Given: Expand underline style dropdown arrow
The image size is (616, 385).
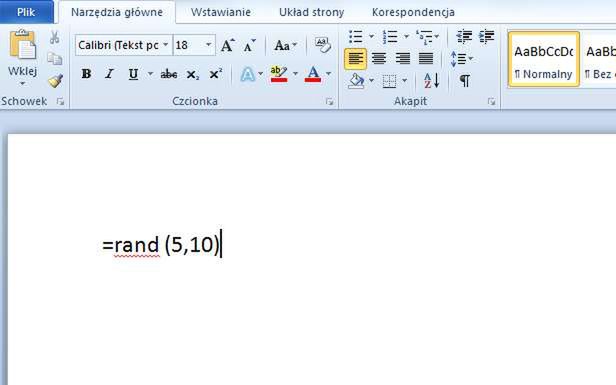Looking at the screenshot, I should [150, 73].
